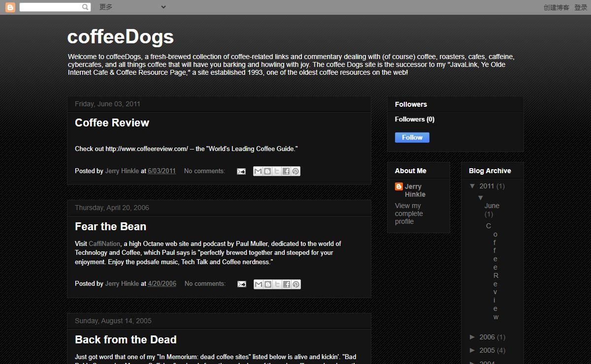Select the About Me widget heading

(410, 171)
